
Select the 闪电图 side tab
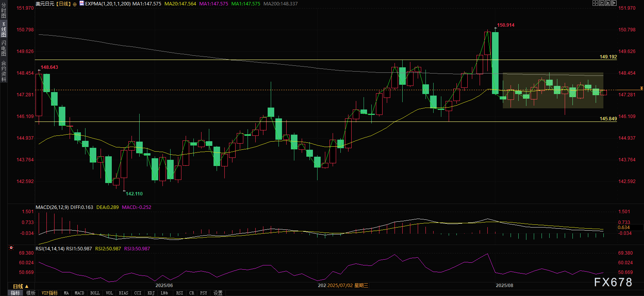coord(3,48)
